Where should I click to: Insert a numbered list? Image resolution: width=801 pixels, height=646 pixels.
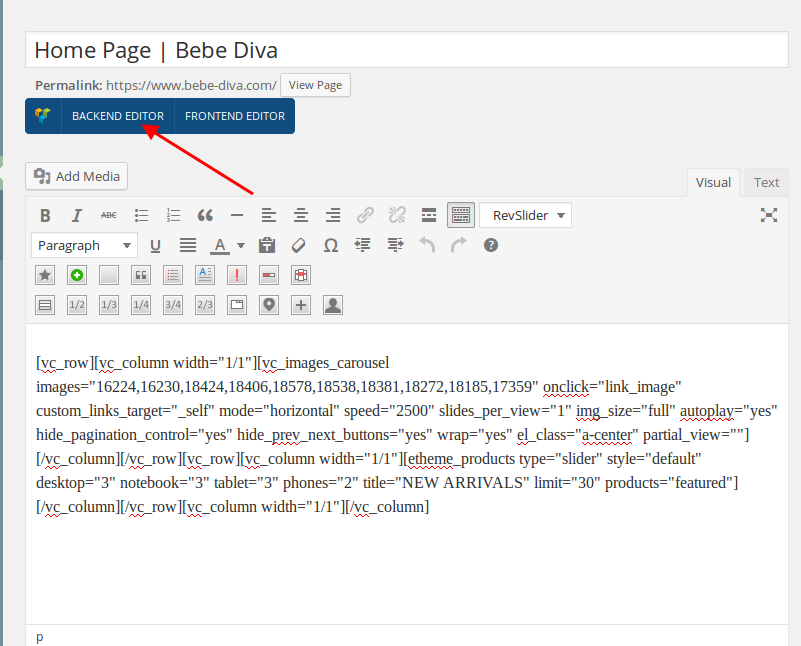coord(173,216)
